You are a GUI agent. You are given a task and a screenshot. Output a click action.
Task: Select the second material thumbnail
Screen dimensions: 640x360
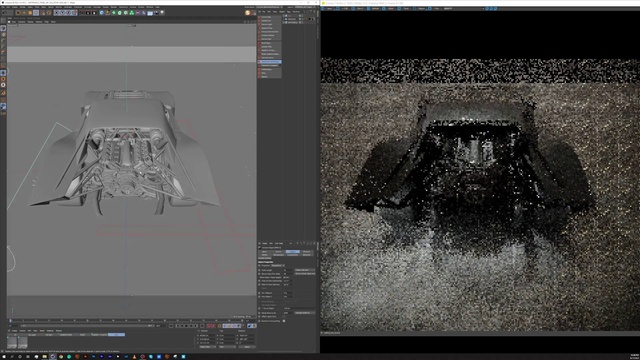tap(22, 342)
